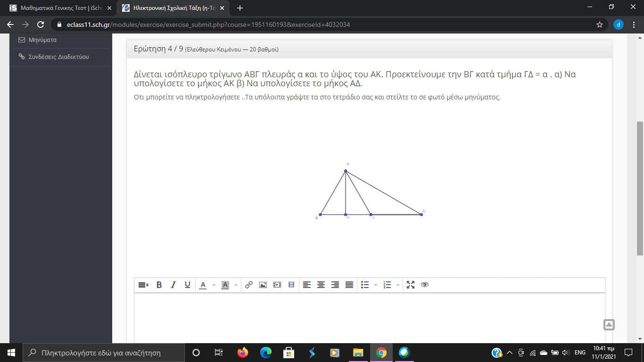Launch Firefox from taskbar

(x=243, y=353)
